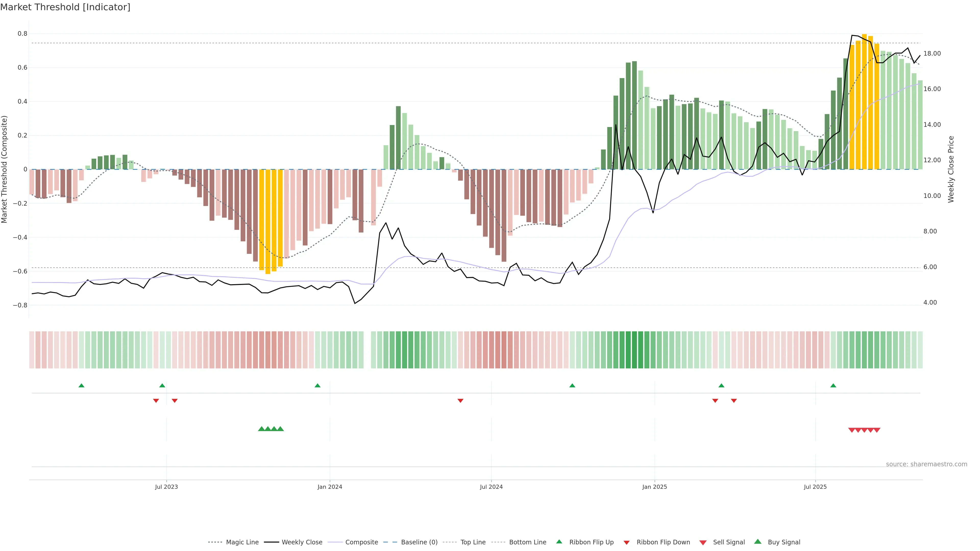980x551 pixels.
Task: Click the last red Sell Signal marker
Action: (877, 430)
